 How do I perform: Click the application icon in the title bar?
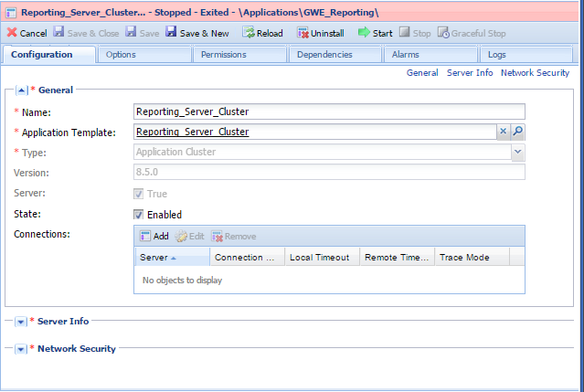(11, 13)
